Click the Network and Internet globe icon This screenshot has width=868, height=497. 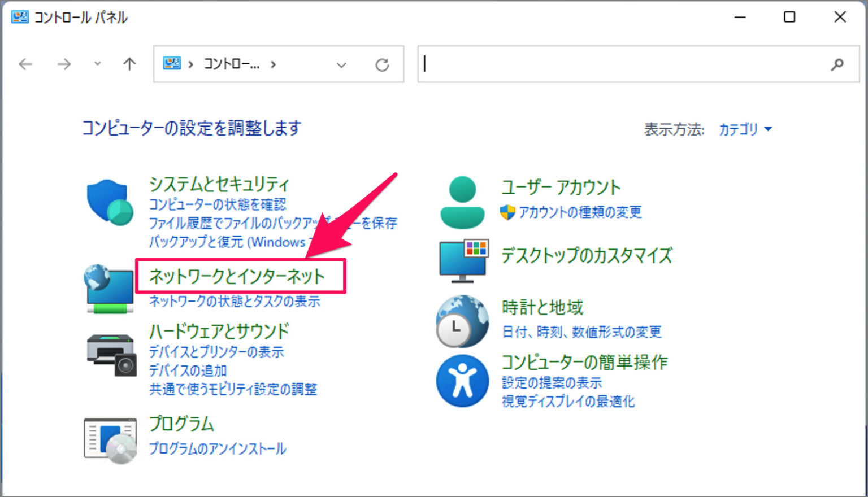pos(109,288)
